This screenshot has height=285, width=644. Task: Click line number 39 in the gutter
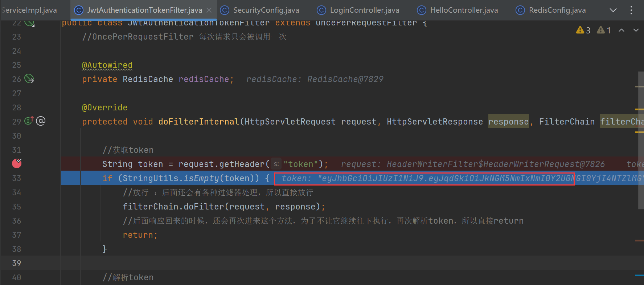(x=17, y=263)
